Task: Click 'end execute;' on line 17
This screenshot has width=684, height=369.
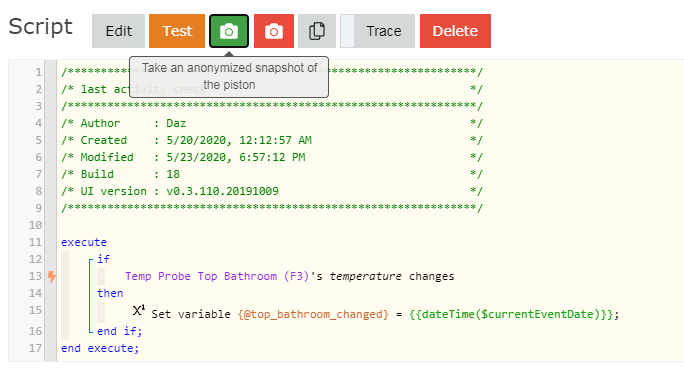Action: point(100,348)
